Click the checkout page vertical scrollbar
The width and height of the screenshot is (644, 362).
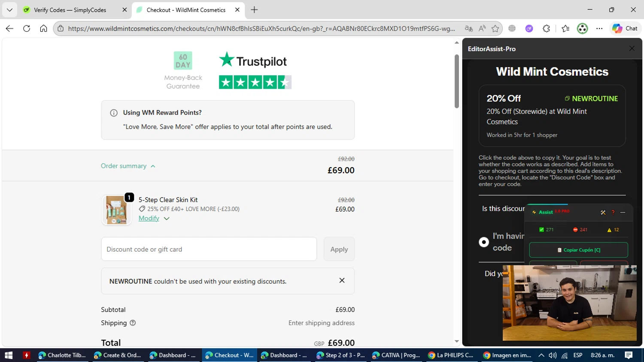point(457,82)
